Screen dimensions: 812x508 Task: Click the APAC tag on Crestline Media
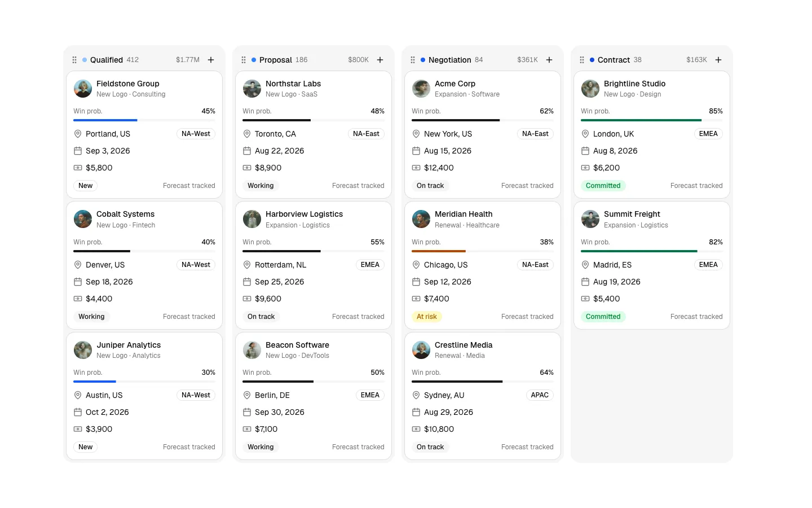coord(540,395)
